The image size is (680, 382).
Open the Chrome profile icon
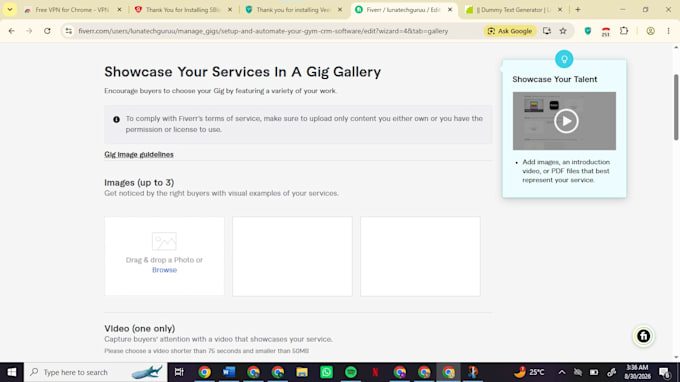(651, 31)
